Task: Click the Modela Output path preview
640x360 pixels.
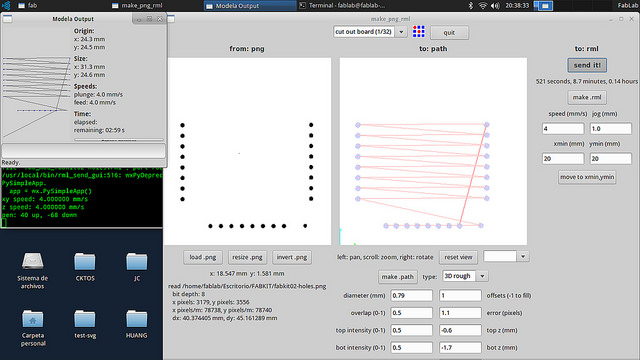Action: [x=37, y=97]
